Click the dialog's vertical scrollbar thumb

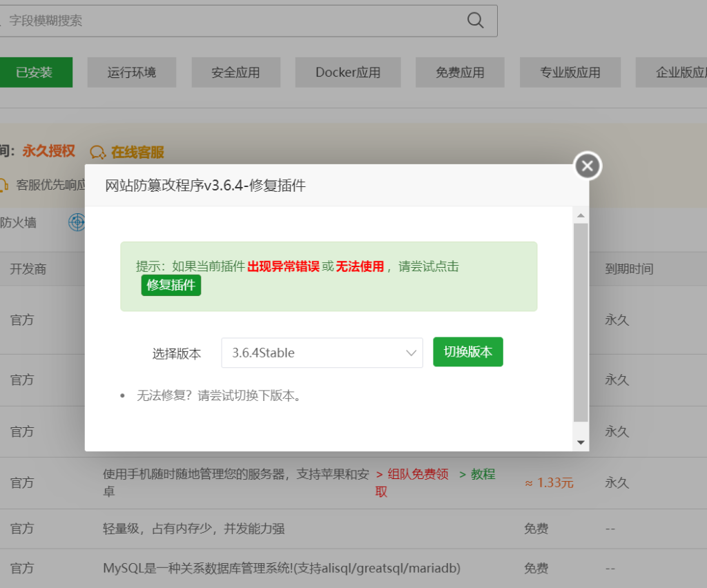[581, 321]
